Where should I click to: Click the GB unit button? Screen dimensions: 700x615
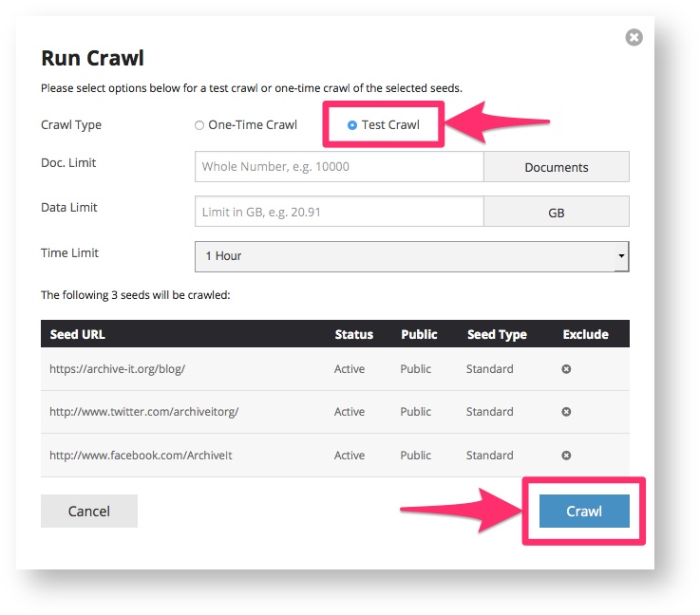557,213
